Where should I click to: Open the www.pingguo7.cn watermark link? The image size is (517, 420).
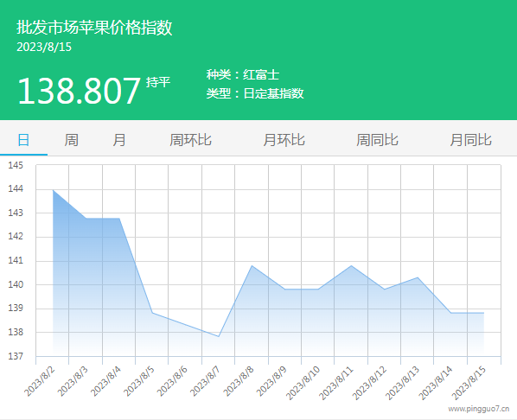click(x=478, y=409)
